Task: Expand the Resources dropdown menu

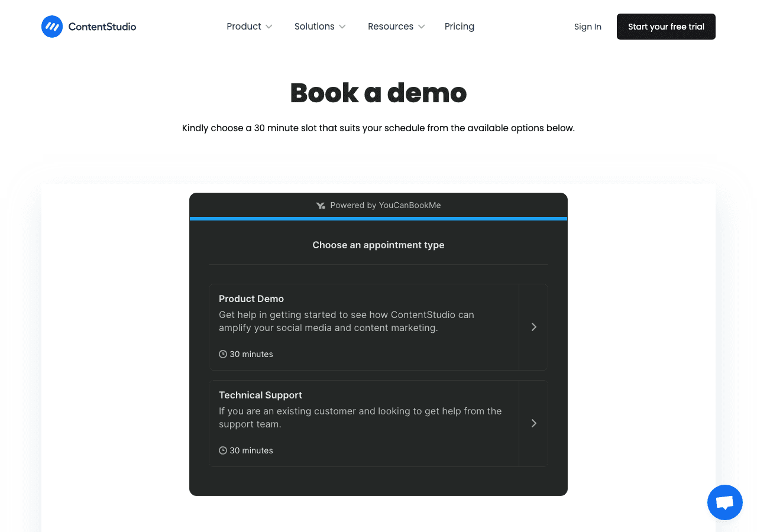Action: 396,27
